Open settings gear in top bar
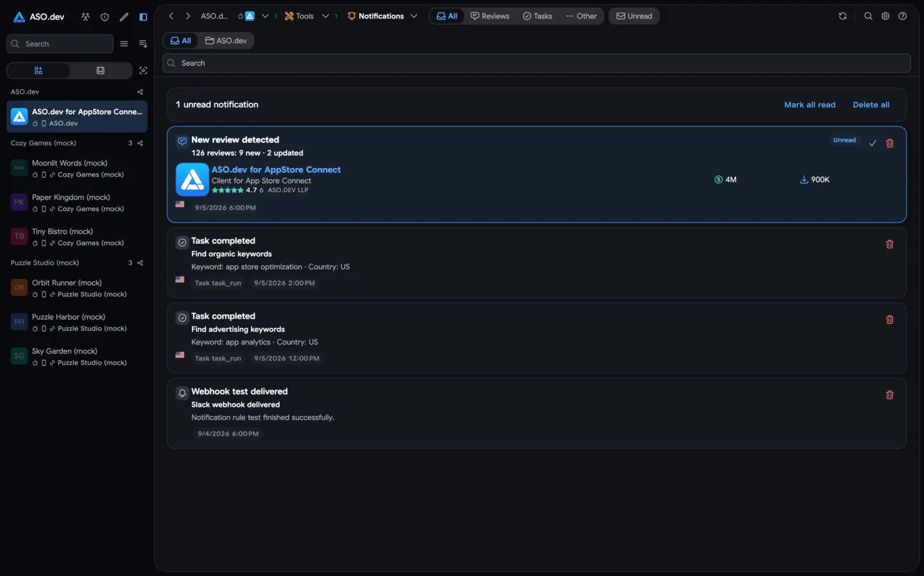 click(886, 16)
